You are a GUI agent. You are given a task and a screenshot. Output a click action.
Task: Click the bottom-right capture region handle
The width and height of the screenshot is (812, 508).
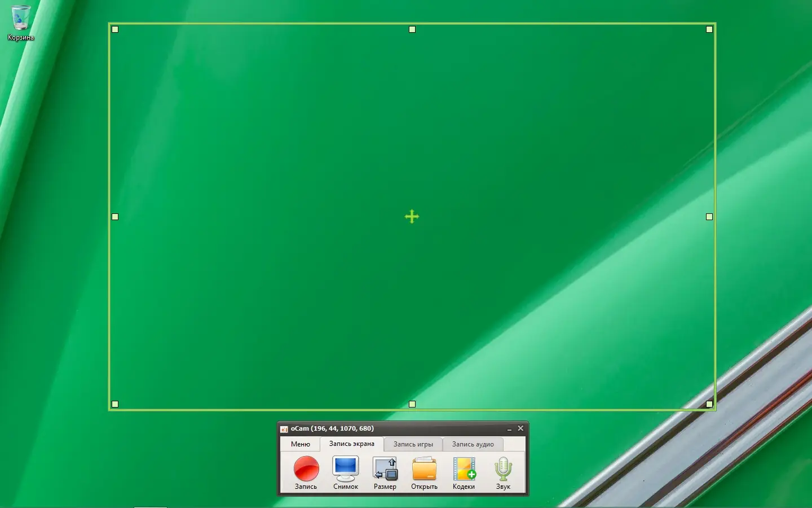tap(709, 404)
